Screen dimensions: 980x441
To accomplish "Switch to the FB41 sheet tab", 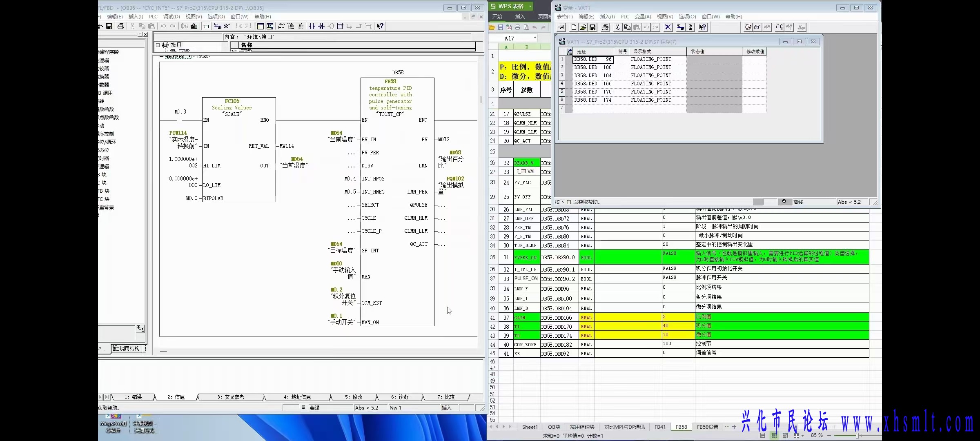I will [660, 427].
